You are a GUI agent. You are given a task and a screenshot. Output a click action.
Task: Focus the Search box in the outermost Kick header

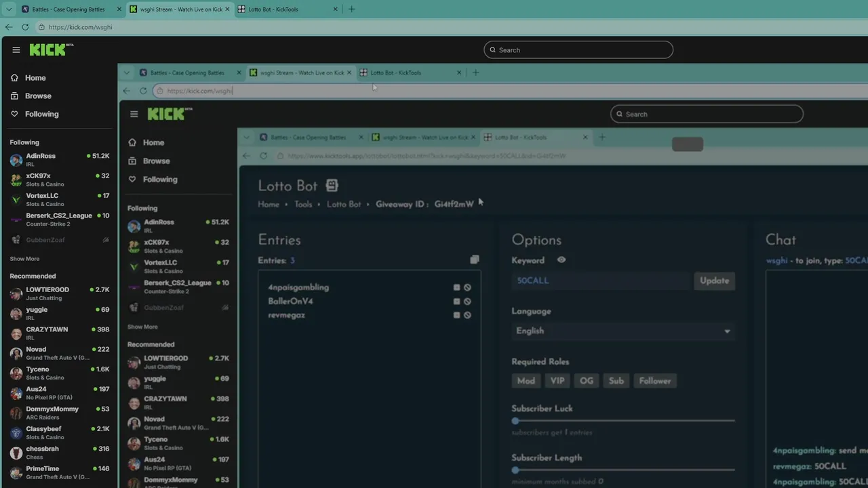[x=578, y=49]
